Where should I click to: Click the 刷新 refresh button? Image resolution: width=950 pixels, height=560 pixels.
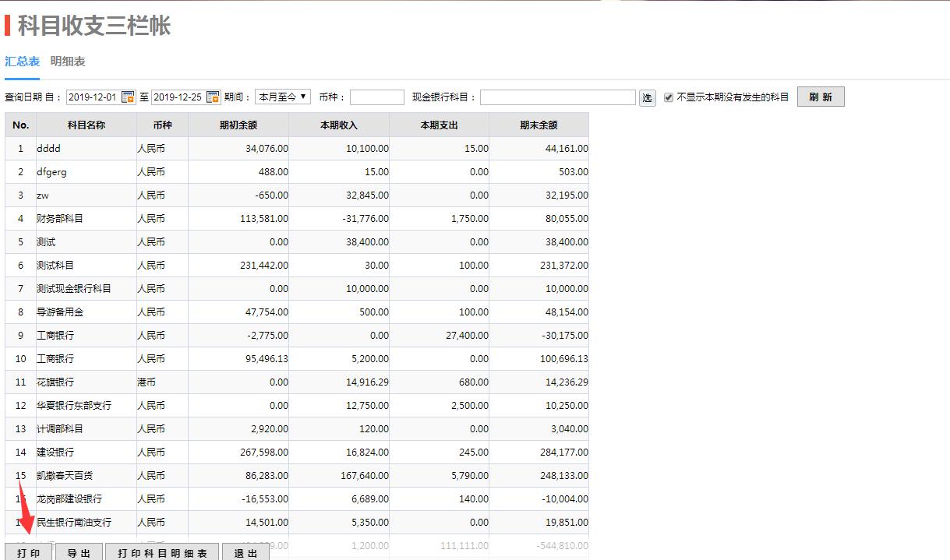820,97
